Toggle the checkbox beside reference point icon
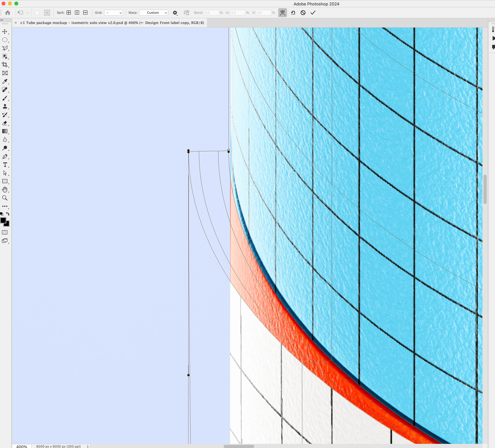 tap(37, 12)
